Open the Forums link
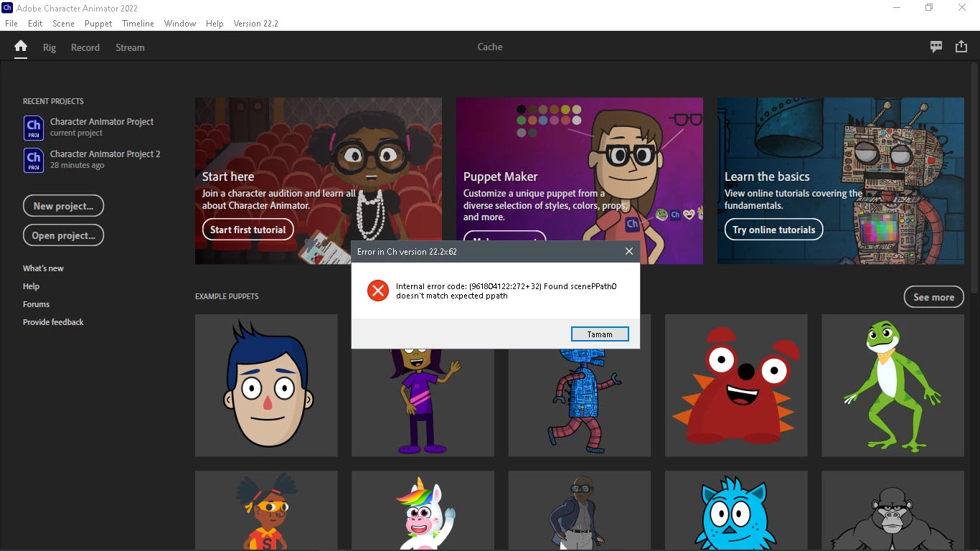Viewport: 980px width, 551px height. pyautogui.click(x=36, y=304)
